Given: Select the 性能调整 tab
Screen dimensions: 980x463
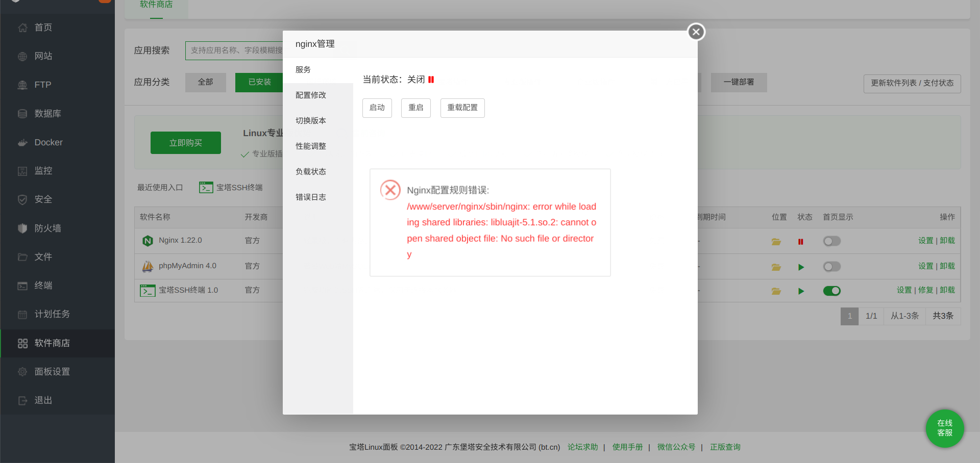Looking at the screenshot, I should click(318, 146).
